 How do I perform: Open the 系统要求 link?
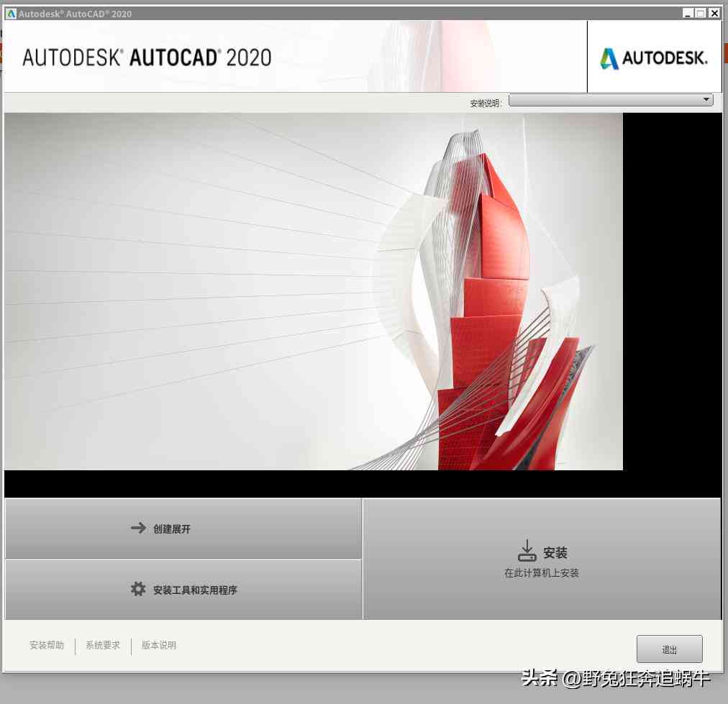pos(103,645)
